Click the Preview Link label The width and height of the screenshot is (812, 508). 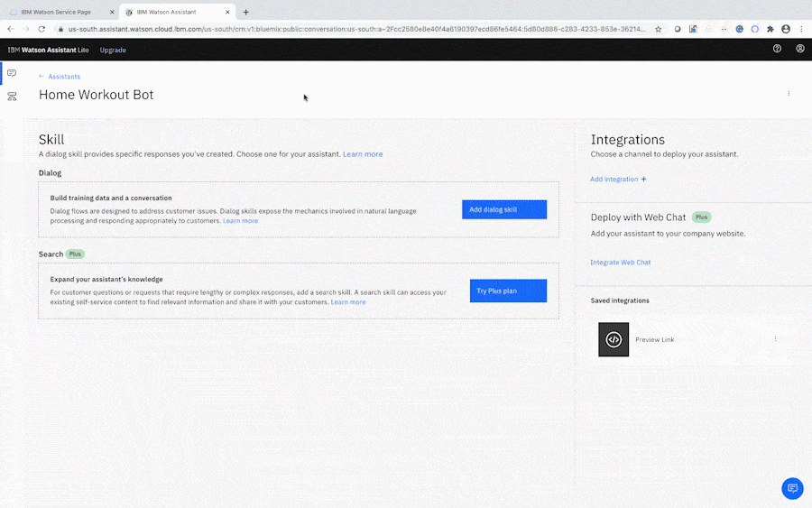655,339
